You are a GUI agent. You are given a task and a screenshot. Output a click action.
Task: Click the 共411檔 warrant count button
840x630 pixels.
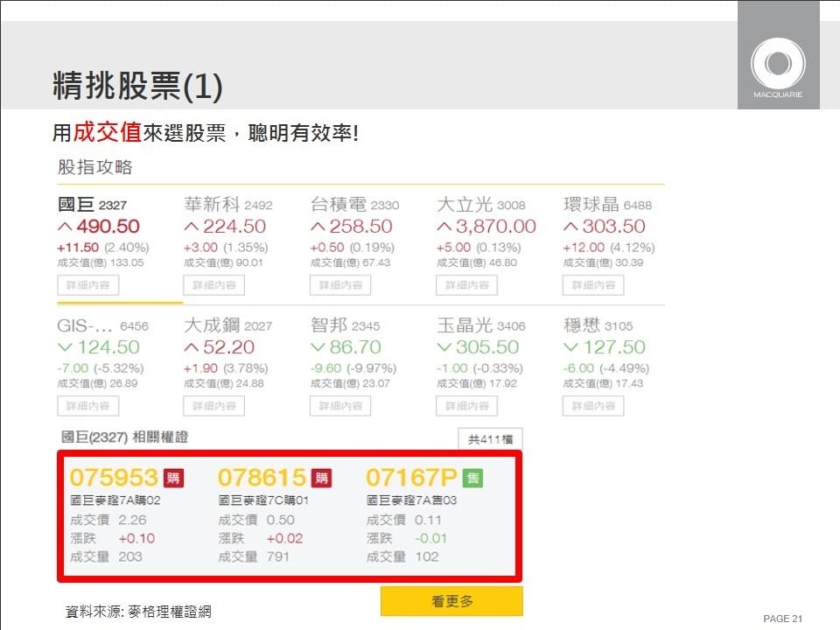490,438
